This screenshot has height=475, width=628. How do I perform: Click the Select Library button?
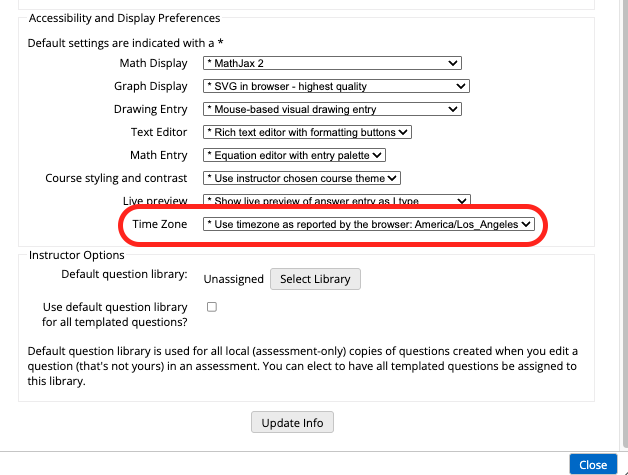[x=315, y=279]
